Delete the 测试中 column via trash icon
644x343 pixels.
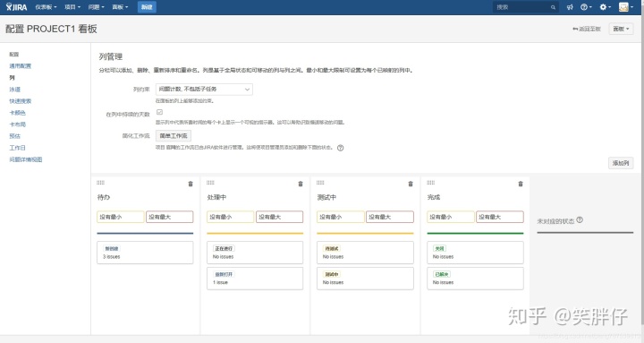(x=411, y=184)
